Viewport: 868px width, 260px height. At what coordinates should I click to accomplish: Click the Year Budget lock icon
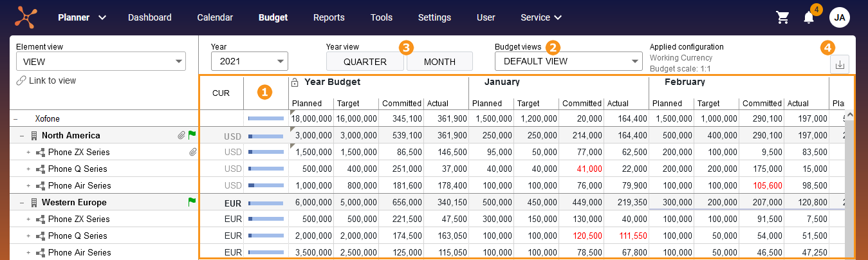[x=295, y=82]
